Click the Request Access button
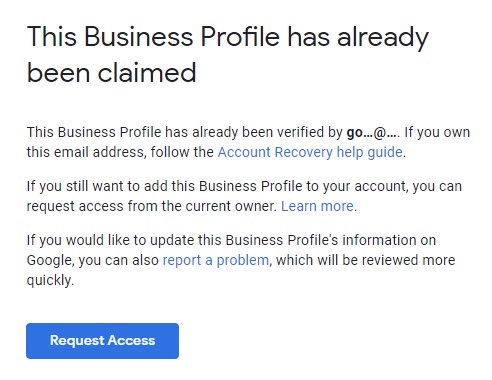Viewport: 492px width, 380px height. pos(102,341)
